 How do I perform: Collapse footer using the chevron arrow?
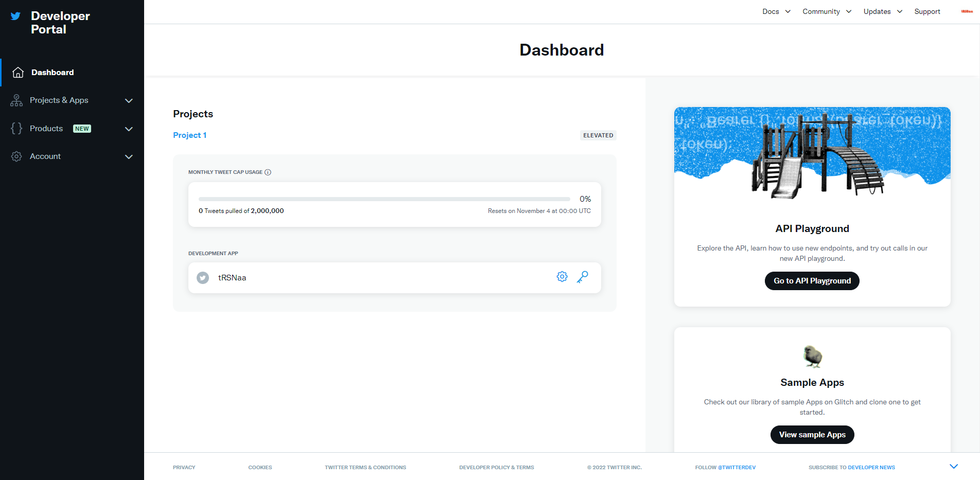pos(953,467)
